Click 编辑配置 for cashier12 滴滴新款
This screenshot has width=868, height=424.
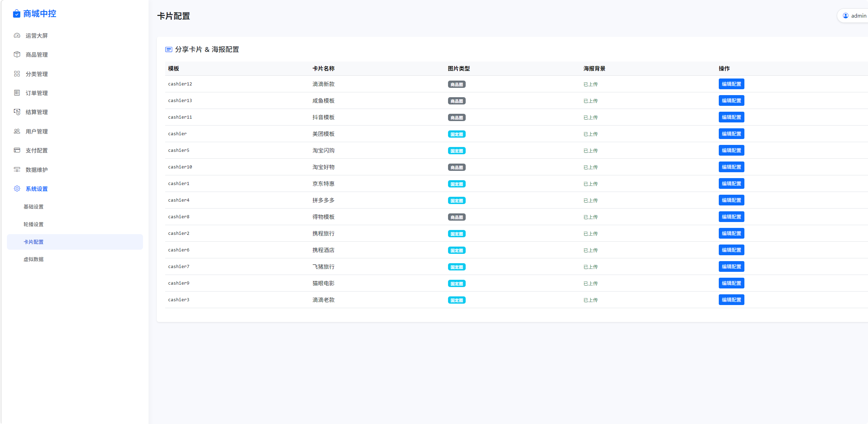click(x=731, y=84)
